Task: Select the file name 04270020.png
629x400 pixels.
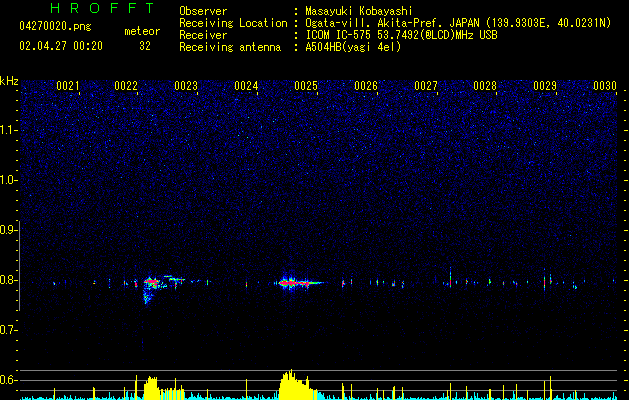Action: (55, 26)
